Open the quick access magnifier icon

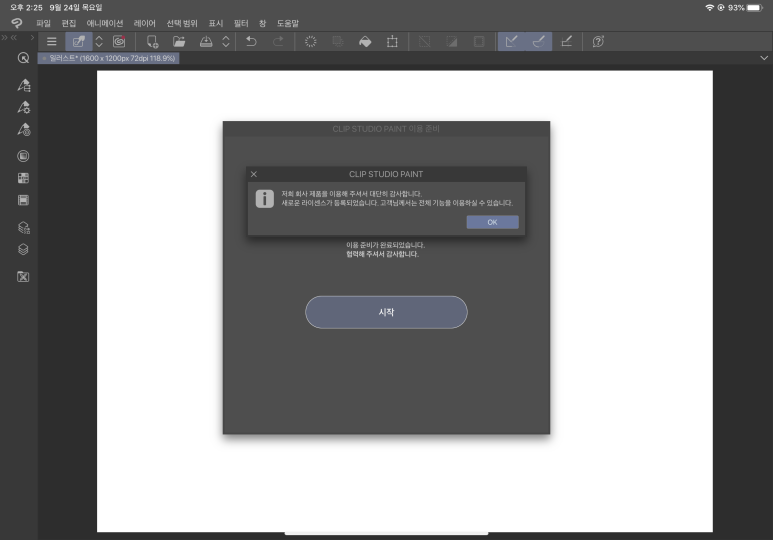(23, 58)
